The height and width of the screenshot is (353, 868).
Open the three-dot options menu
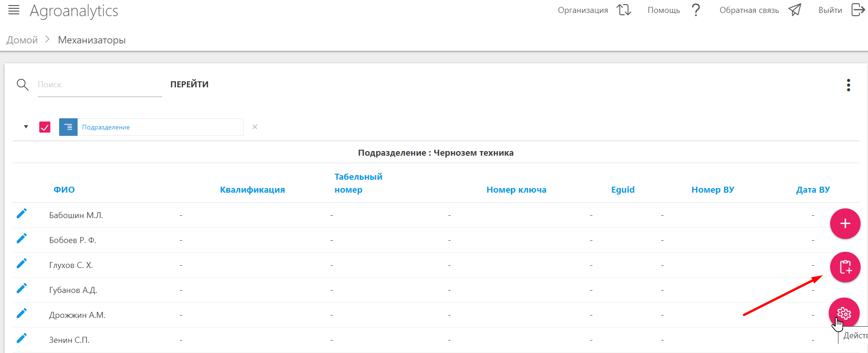[848, 85]
